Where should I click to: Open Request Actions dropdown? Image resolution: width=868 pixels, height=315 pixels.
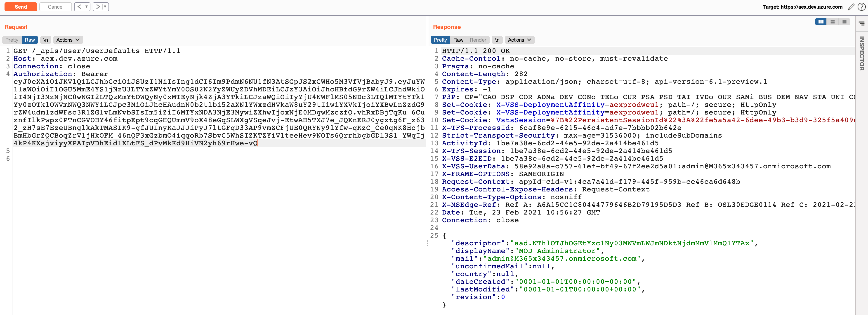68,40
